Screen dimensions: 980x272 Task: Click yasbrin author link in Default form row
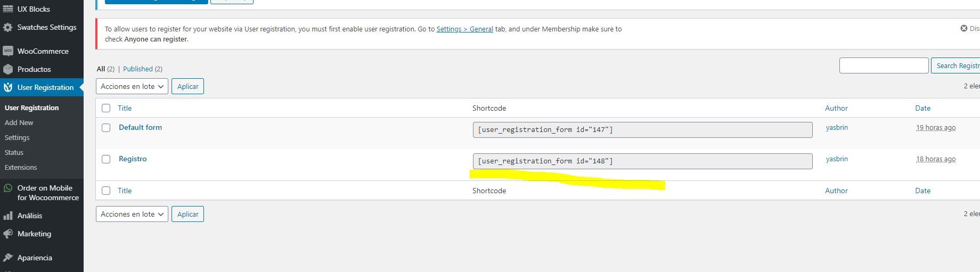(x=837, y=127)
